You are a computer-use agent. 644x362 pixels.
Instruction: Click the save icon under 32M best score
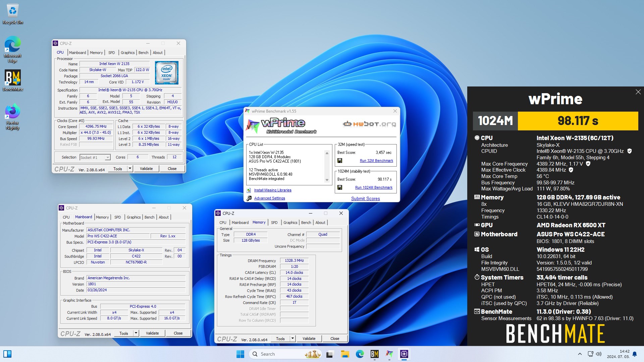coord(340,161)
